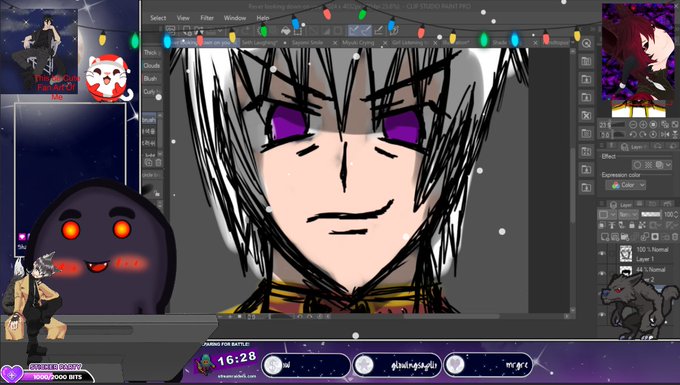Create a new layer folder
Viewport: 680px width, 385px height.
[x=625, y=237]
